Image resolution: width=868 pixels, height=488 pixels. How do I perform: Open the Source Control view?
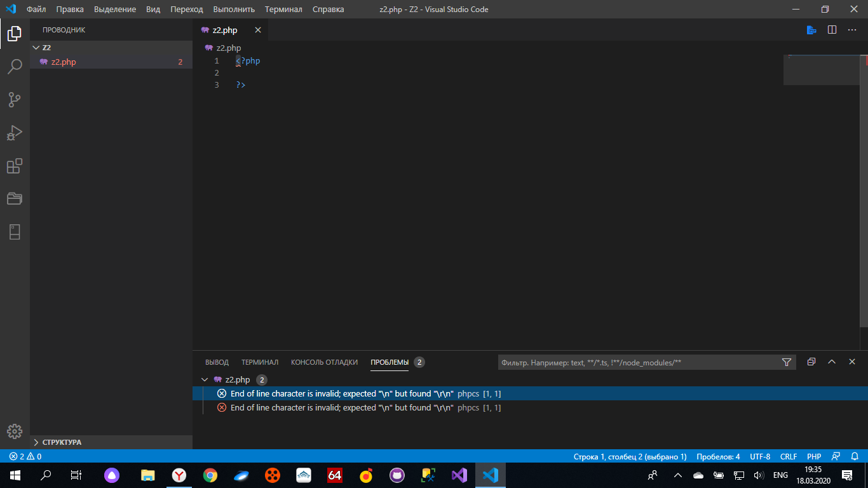pyautogui.click(x=15, y=100)
